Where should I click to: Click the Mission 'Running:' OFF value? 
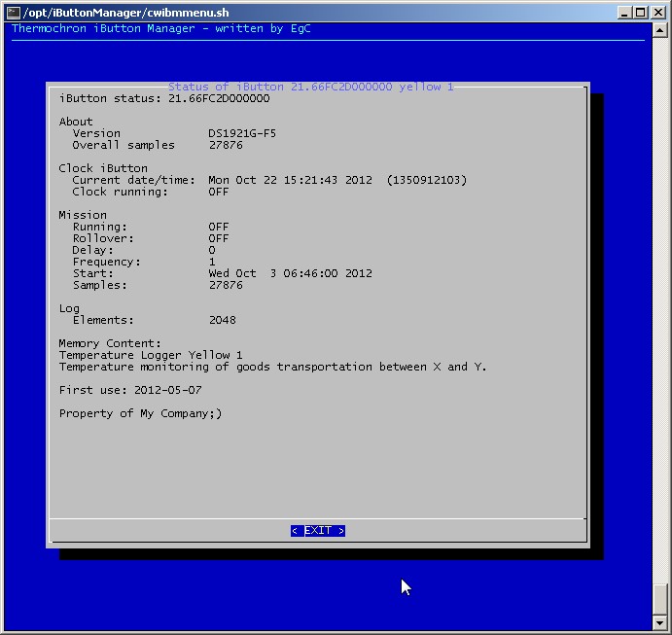[x=219, y=227]
